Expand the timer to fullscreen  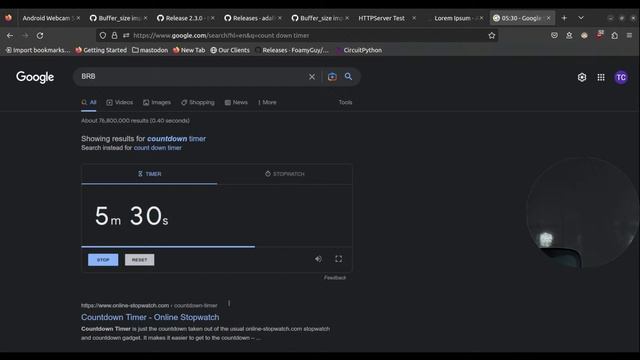pyautogui.click(x=338, y=259)
